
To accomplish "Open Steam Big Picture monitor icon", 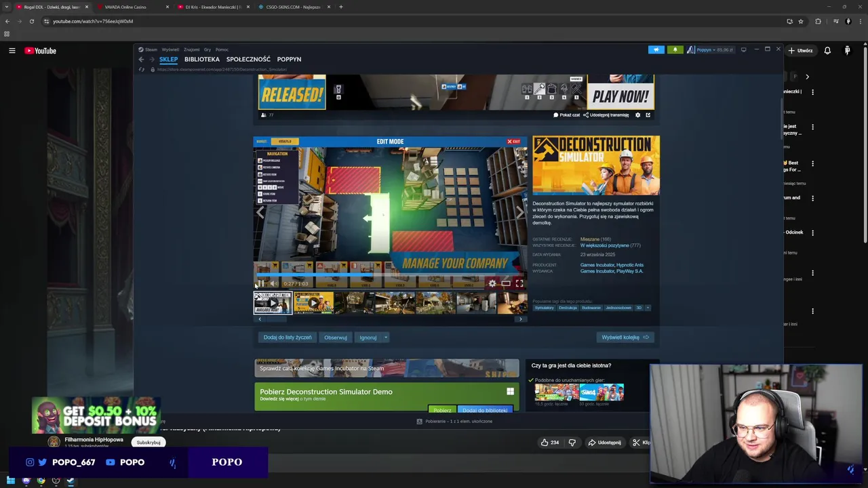I will tap(743, 49).
